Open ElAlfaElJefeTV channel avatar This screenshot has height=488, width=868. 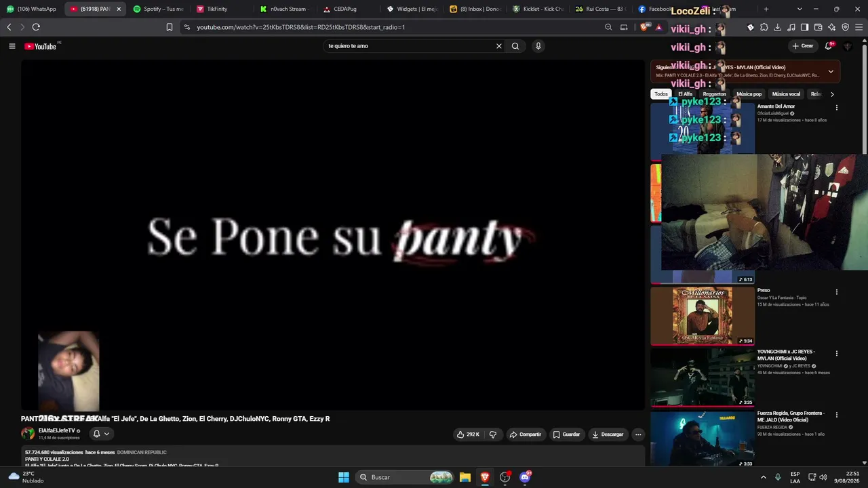(28, 434)
